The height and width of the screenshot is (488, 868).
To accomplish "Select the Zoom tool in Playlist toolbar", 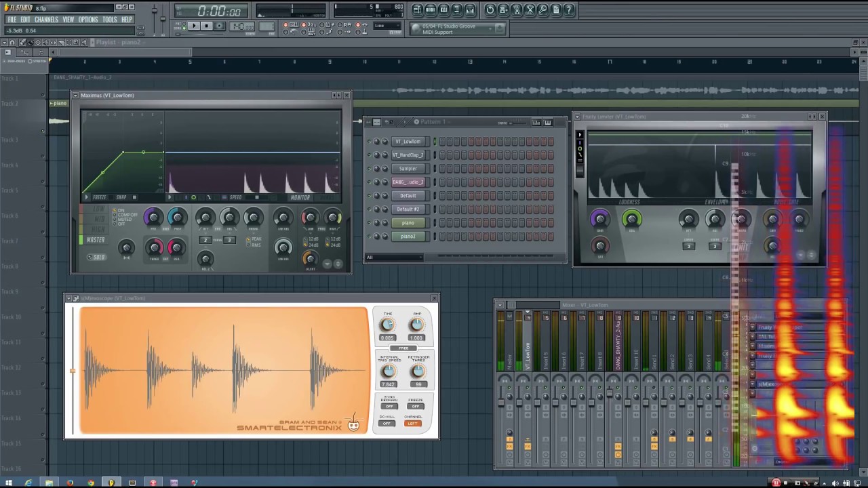I will pyautogui.click(x=76, y=43).
